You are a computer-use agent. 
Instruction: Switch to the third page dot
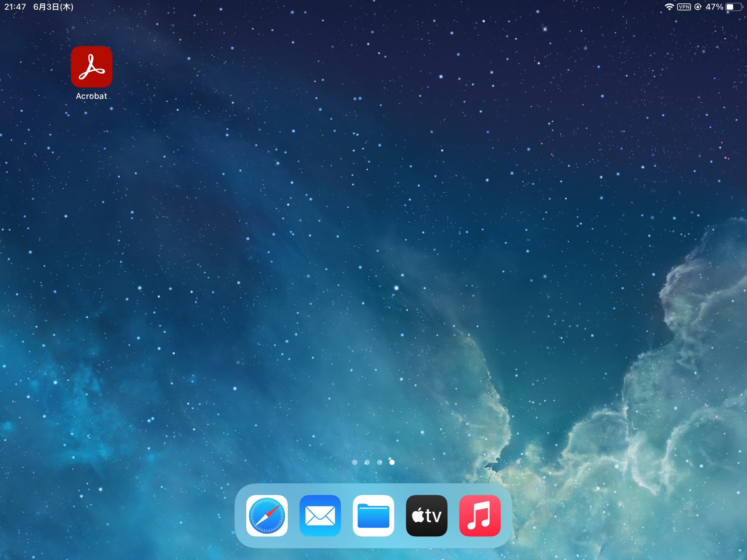pos(379,462)
